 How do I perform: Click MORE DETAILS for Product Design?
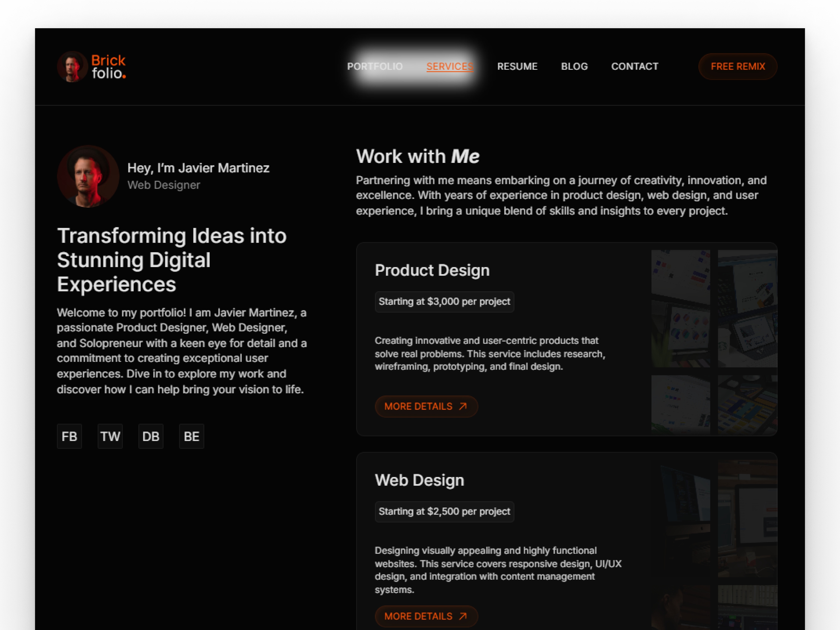[x=426, y=406]
